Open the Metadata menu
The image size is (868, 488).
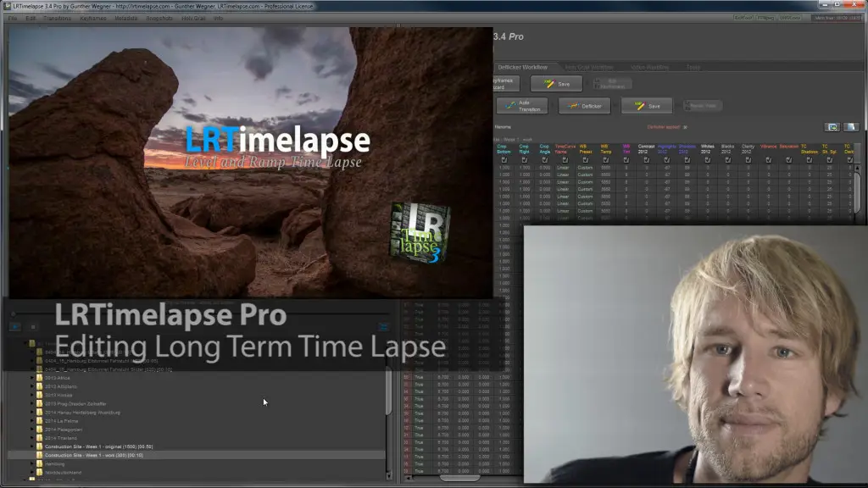pyautogui.click(x=125, y=19)
